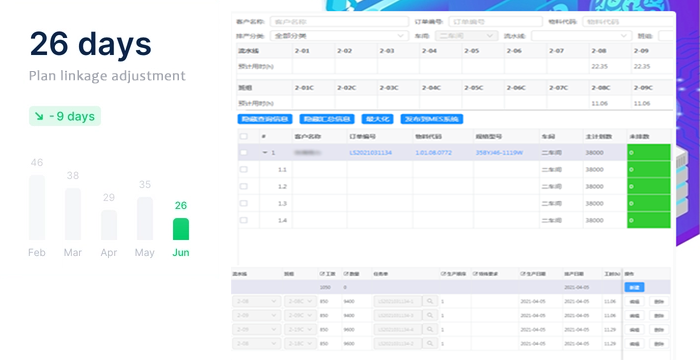This screenshot has height=360, width=700.
Task: Click the blue new button in the operations column
Action: 634,287
